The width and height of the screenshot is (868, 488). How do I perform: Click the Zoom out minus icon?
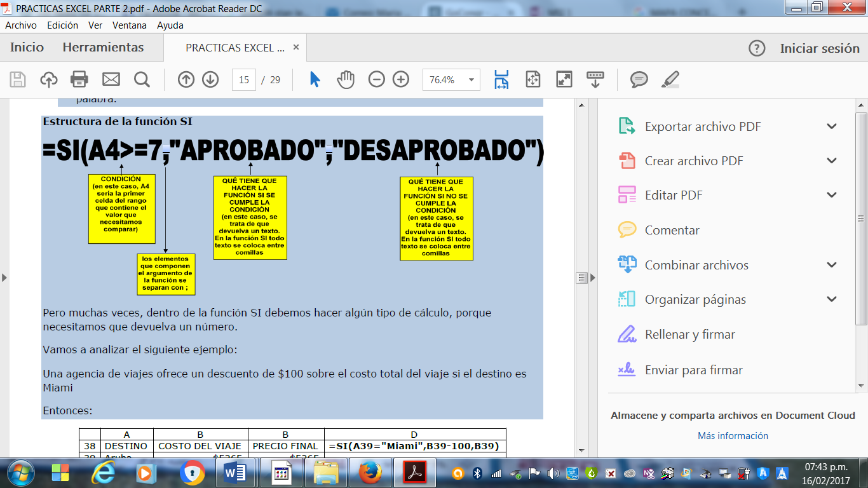coord(377,79)
